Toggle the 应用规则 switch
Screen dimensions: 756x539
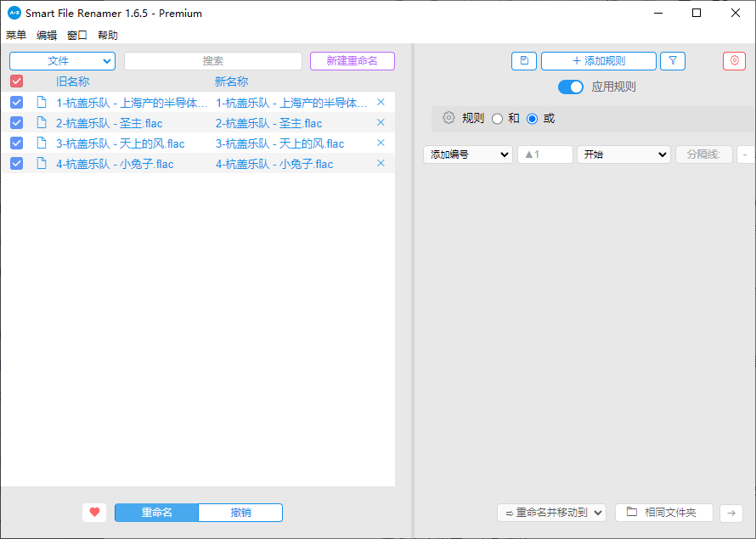(x=570, y=87)
